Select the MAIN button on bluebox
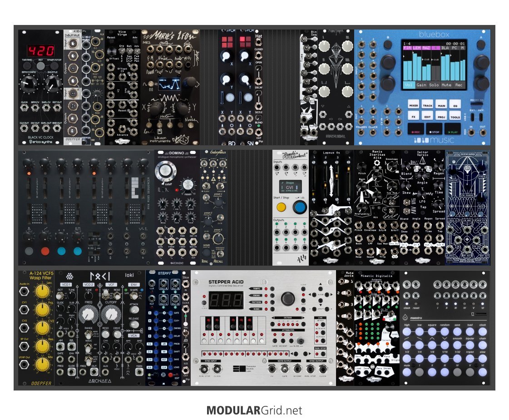Image resolution: width=509 pixels, height=420 pixels. [441, 104]
